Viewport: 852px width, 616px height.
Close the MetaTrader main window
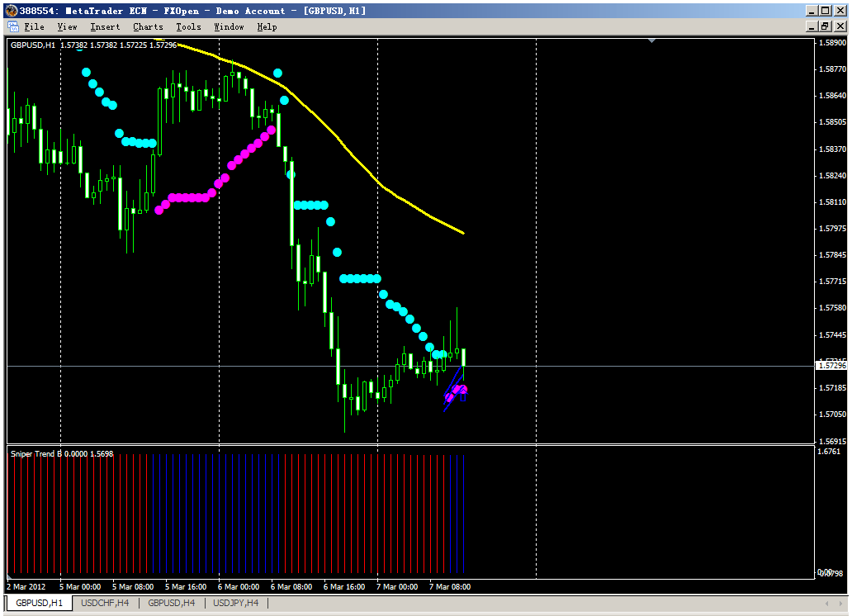coord(840,11)
